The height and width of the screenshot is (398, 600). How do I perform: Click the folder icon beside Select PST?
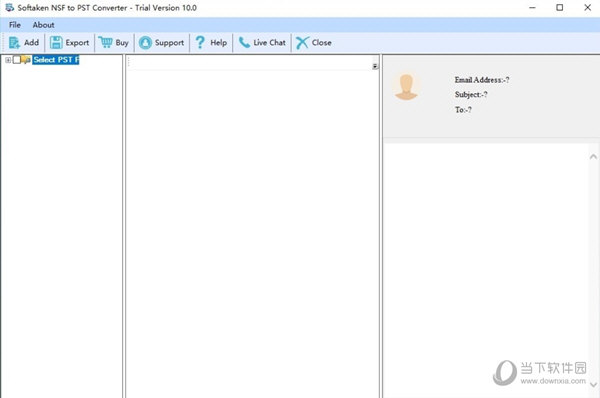[26, 60]
